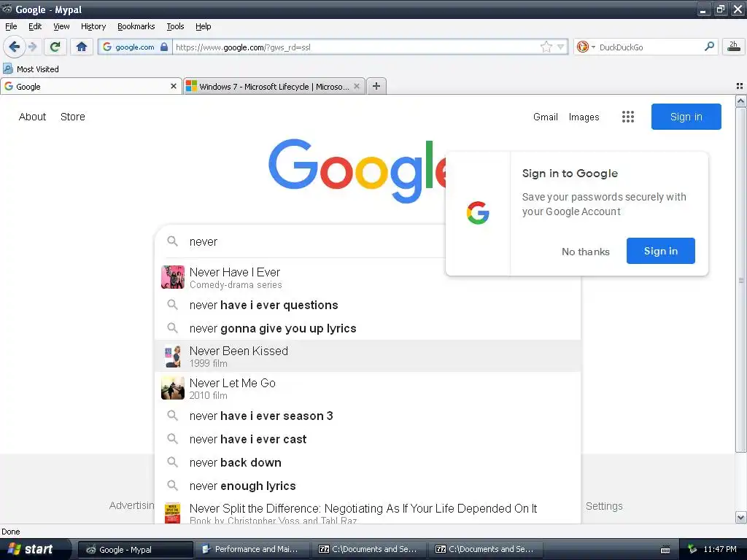This screenshot has height=560, width=747.
Task: Select 'never gonna give you up lyrics'
Action: click(368, 328)
